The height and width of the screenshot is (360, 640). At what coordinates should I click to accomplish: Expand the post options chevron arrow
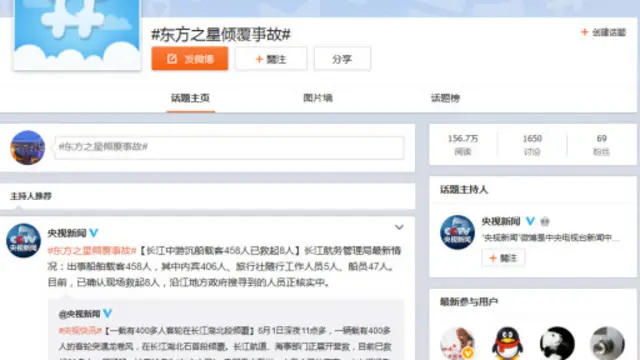click(399, 227)
